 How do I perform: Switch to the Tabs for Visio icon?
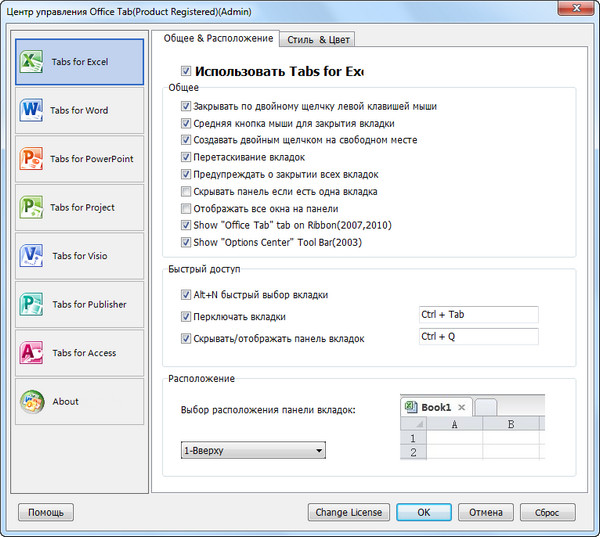[x=31, y=256]
